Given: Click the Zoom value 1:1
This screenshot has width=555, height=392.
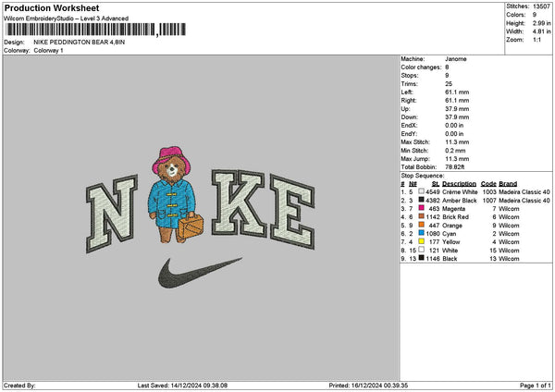Looking at the screenshot, I should pyautogui.click(x=536, y=40).
